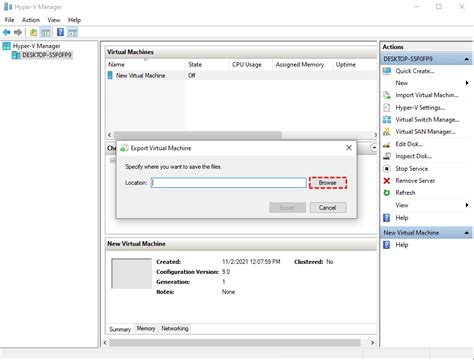The image size is (474, 360).
Task: Open the File menu
Action: tap(9, 20)
